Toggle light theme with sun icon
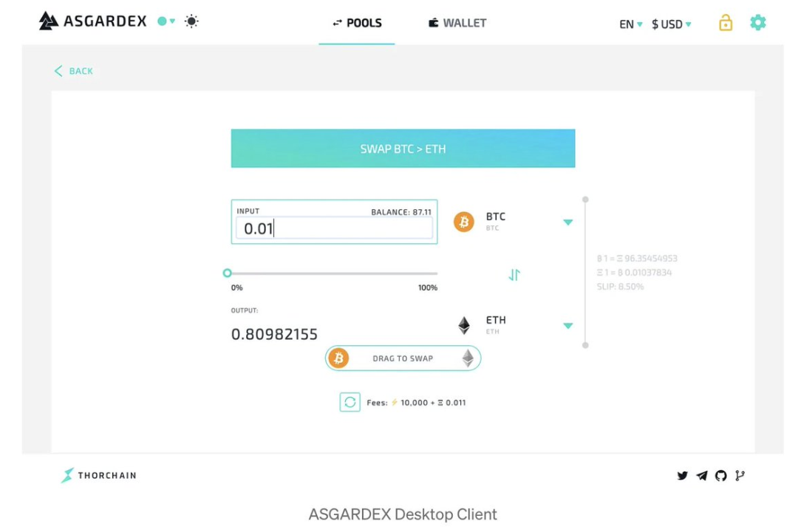The height and width of the screenshot is (532, 798). 191,21
